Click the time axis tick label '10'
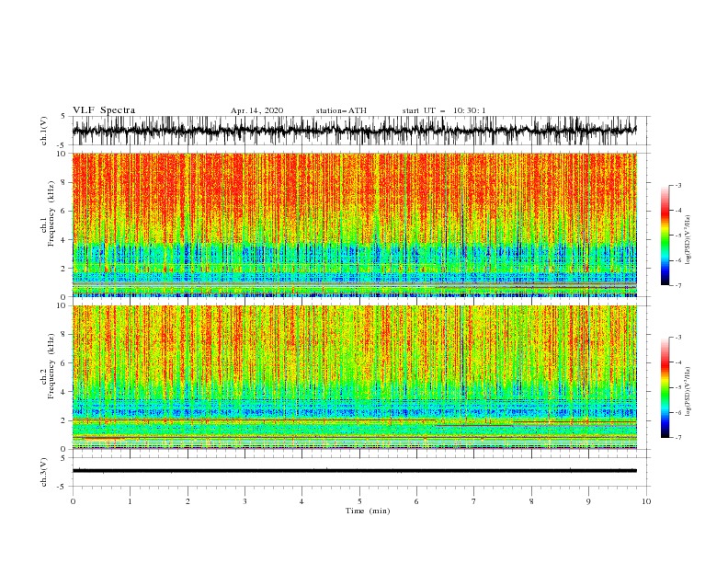 coord(646,501)
